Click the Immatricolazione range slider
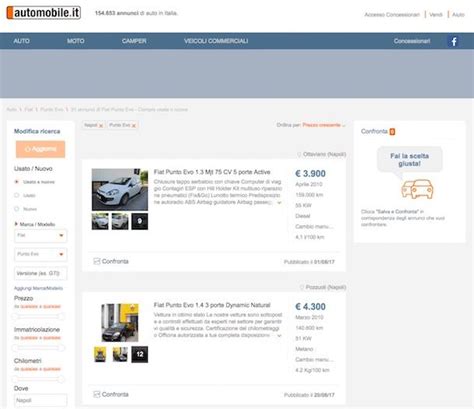Viewport: 474px width, 409px height. [x=38, y=348]
